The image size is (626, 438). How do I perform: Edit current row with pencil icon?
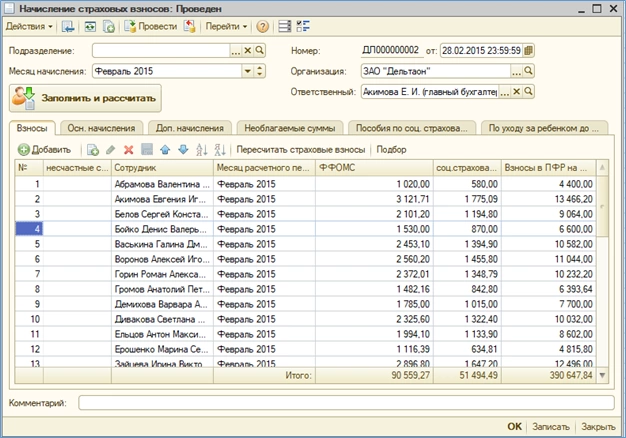point(110,150)
